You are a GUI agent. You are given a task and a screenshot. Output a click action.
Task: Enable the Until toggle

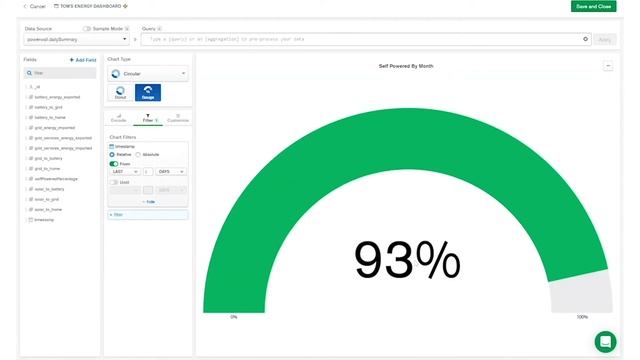point(113,182)
